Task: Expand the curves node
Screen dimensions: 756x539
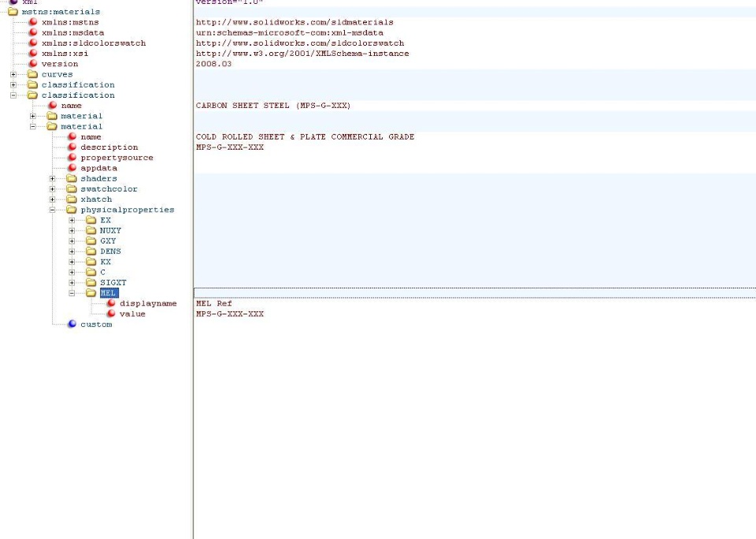Action: 13,74
